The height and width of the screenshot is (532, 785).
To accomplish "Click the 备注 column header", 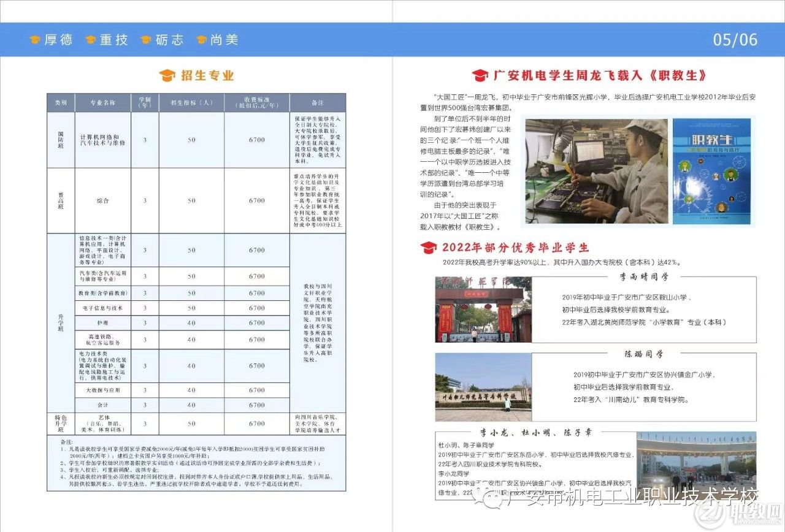I will click(x=317, y=102).
